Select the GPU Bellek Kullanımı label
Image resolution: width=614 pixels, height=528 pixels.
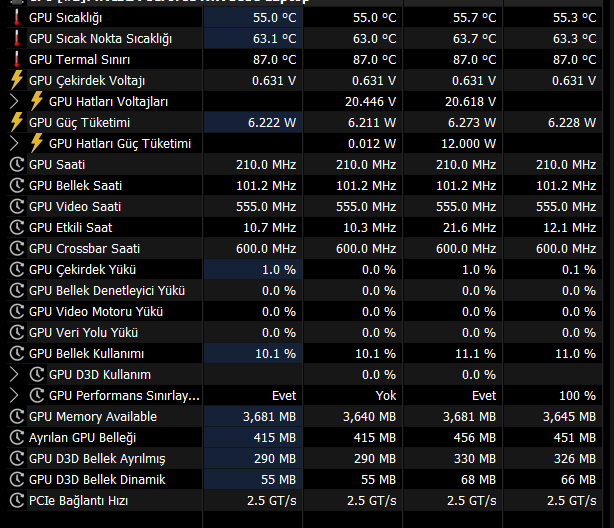(x=87, y=354)
